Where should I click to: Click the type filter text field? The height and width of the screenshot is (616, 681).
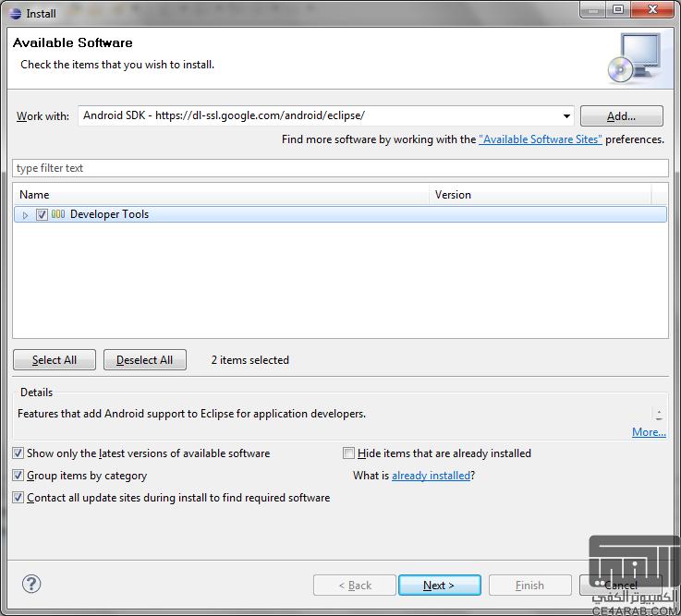(x=340, y=168)
